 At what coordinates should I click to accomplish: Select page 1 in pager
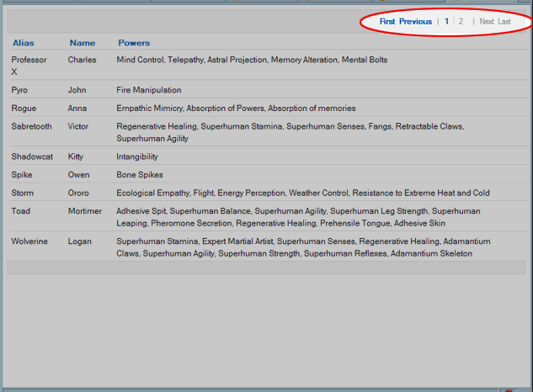[446, 21]
